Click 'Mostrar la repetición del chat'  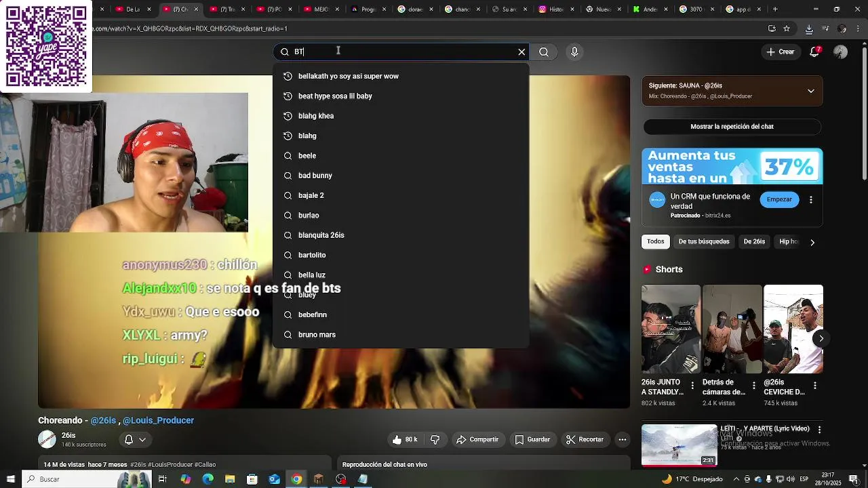pos(732,126)
